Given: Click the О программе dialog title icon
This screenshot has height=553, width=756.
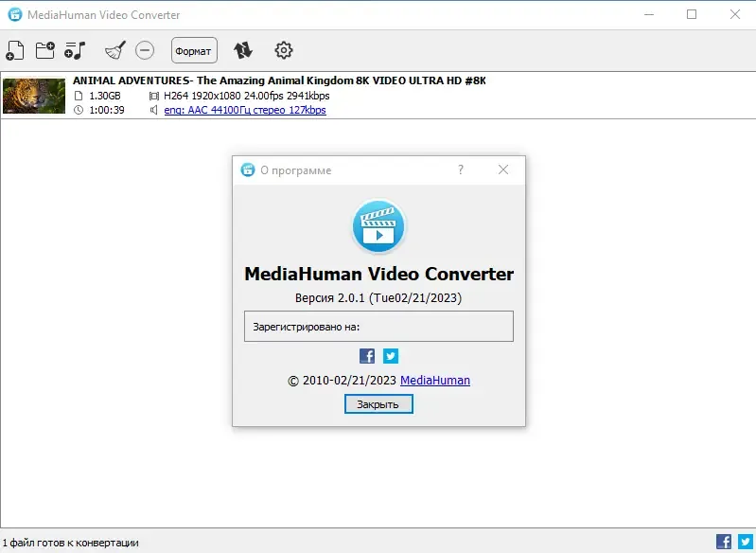Looking at the screenshot, I should 248,169.
